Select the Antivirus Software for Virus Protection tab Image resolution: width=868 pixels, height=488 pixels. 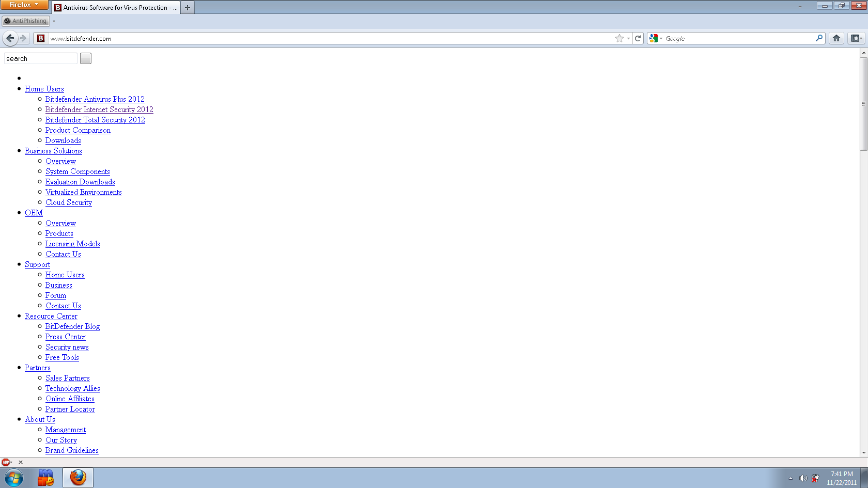point(116,8)
